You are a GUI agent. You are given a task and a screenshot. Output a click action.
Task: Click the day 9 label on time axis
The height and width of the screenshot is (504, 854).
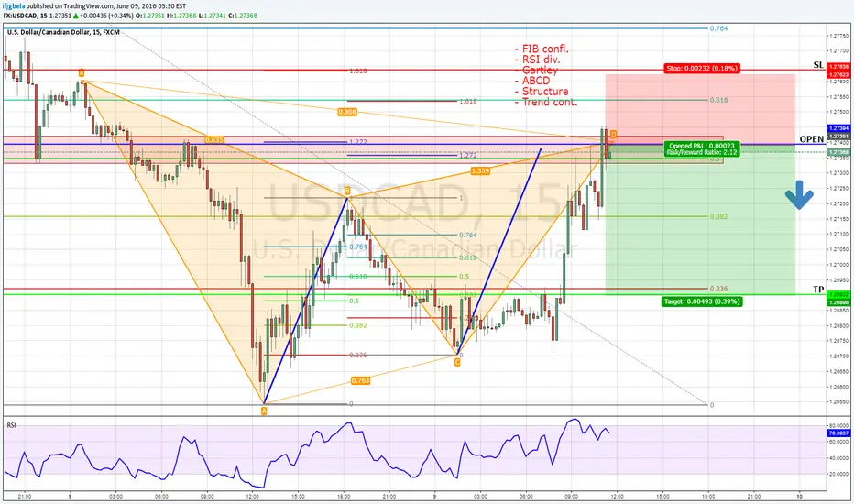pyautogui.click(x=434, y=497)
